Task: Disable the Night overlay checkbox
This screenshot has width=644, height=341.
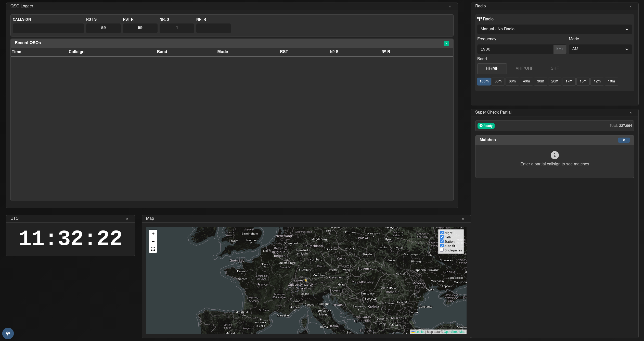Action: pyautogui.click(x=442, y=233)
